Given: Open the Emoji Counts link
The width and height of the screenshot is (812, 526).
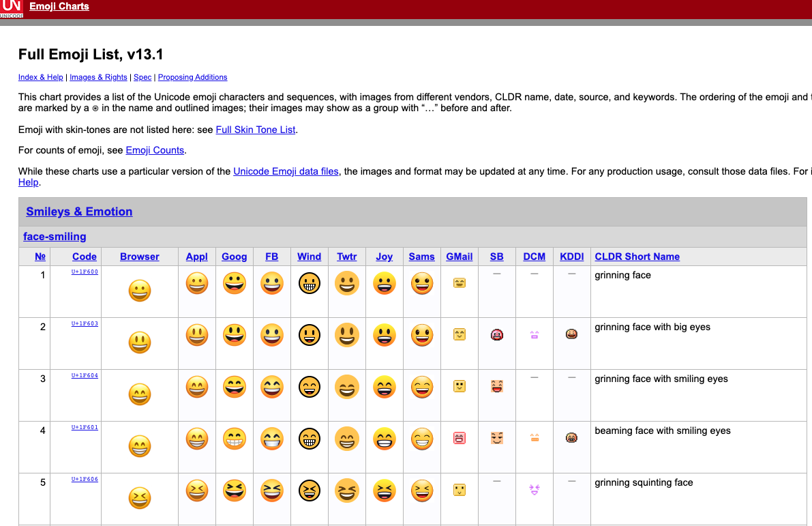Looking at the screenshot, I should [155, 150].
